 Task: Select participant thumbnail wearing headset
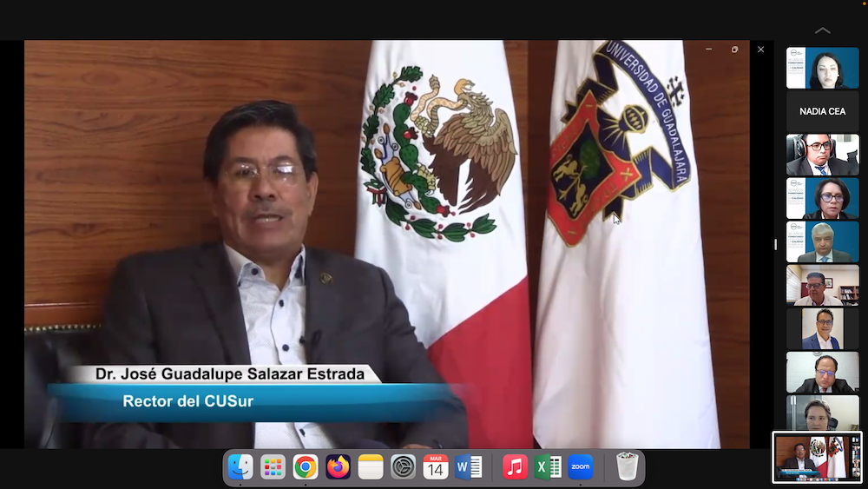(822, 155)
